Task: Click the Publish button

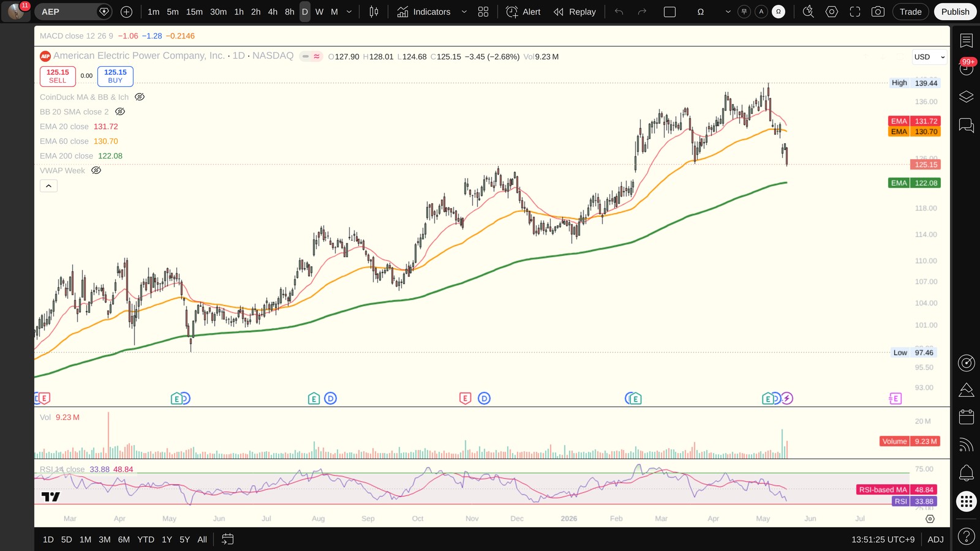Action: [x=955, y=12]
